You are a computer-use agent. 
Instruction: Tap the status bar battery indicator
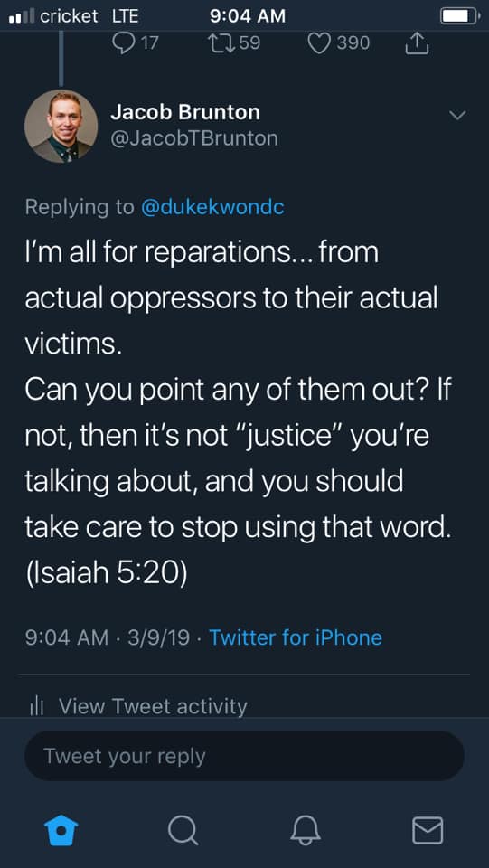(x=460, y=16)
